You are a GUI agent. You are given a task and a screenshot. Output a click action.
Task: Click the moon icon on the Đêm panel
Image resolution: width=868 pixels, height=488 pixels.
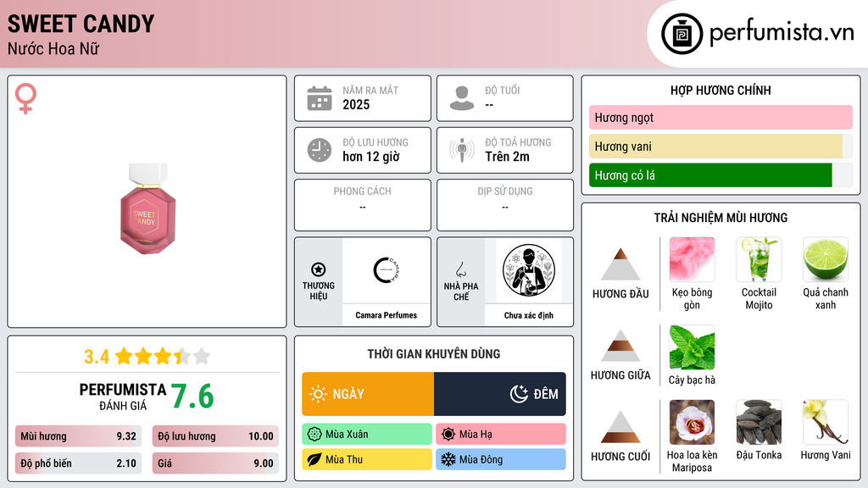pos(519,394)
